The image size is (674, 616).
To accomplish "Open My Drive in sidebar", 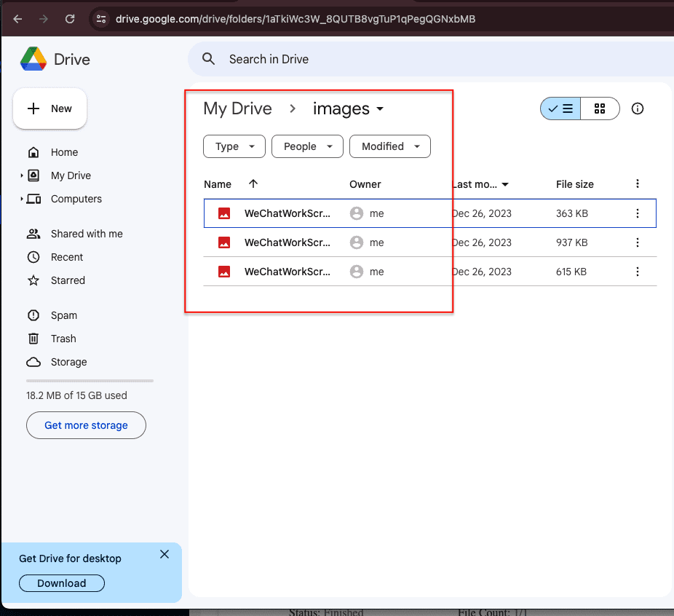I will pos(71,175).
